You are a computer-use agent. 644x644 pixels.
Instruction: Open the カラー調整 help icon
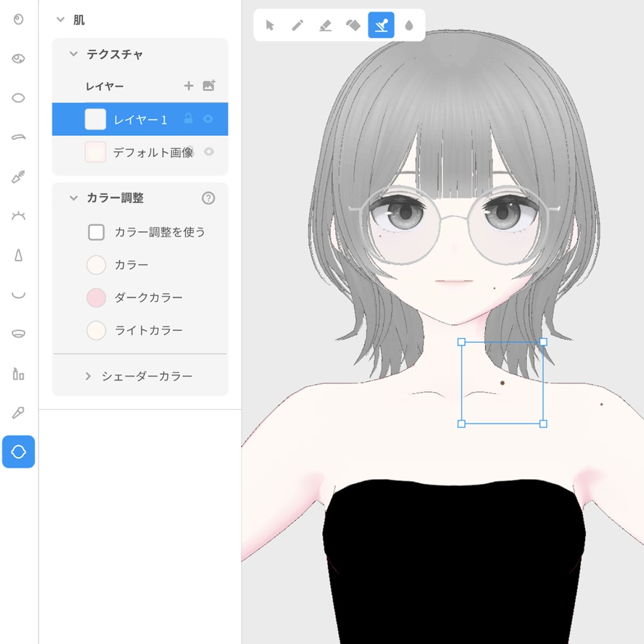coord(208,198)
